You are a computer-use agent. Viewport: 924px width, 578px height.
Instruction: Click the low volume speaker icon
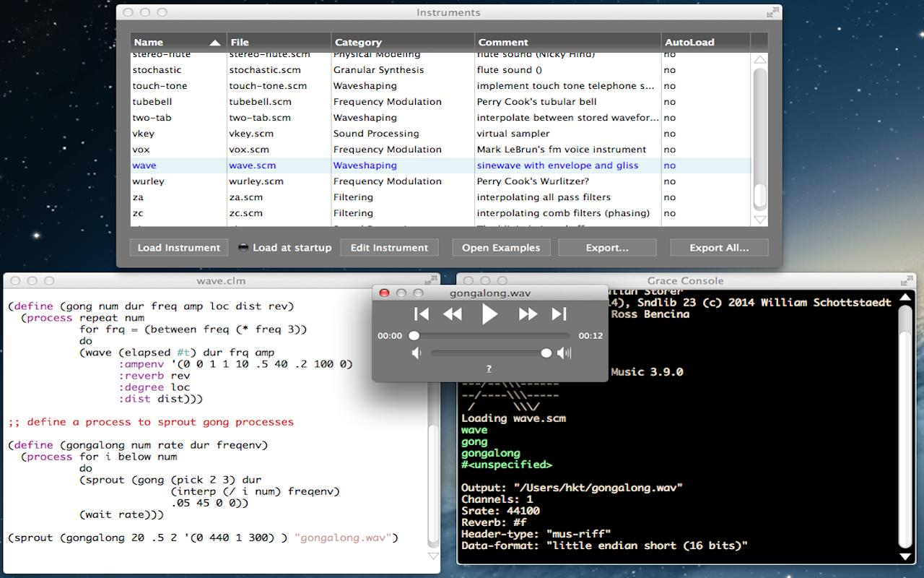click(416, 353)
